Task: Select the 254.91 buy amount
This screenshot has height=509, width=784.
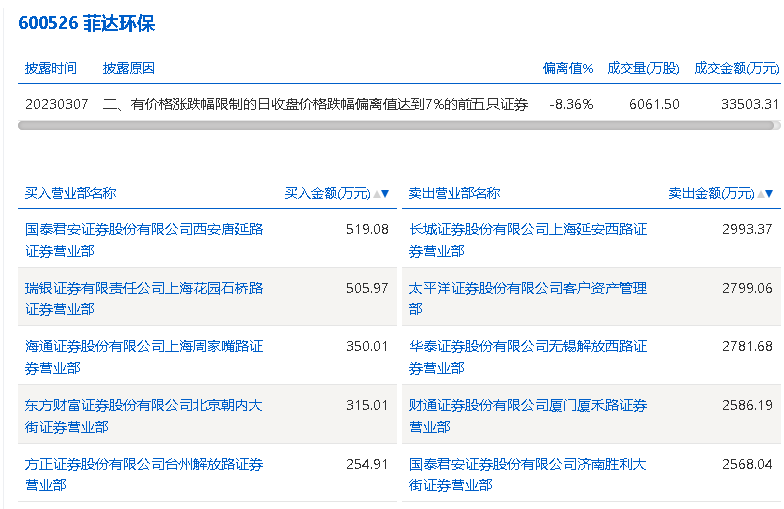Action: coord(367,464)
